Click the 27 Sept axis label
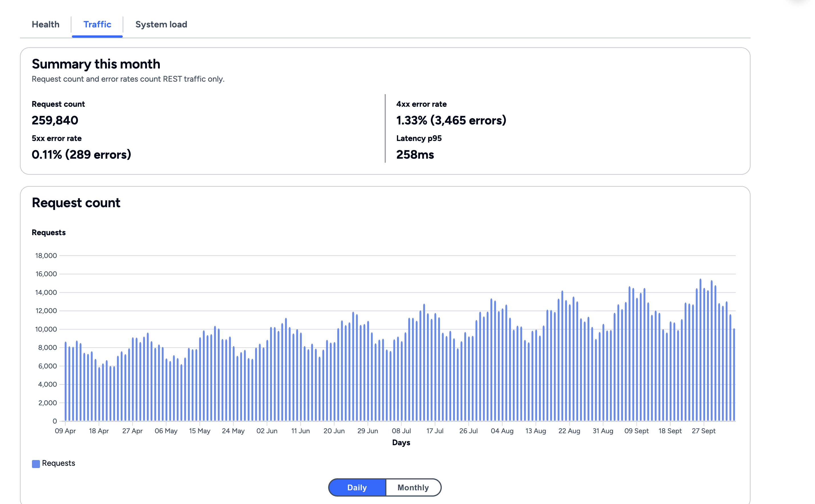This screenshot has height=504, width=815. (704, 431)
